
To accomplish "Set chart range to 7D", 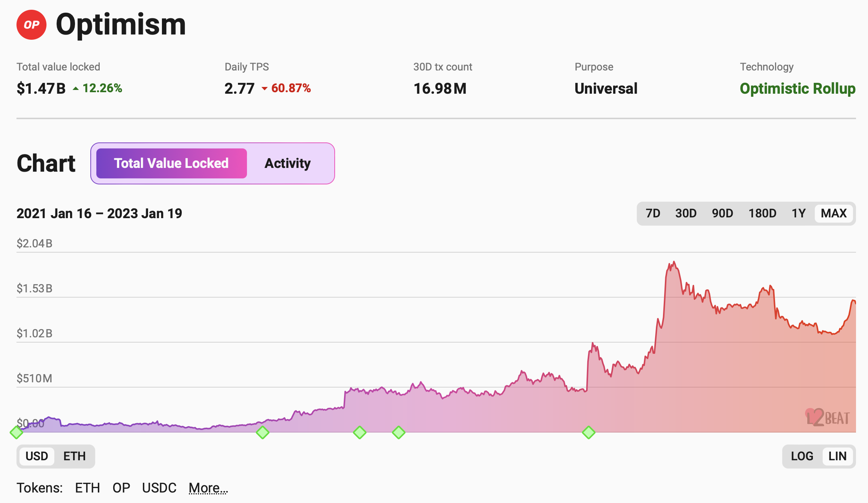I will click(653, 213).
